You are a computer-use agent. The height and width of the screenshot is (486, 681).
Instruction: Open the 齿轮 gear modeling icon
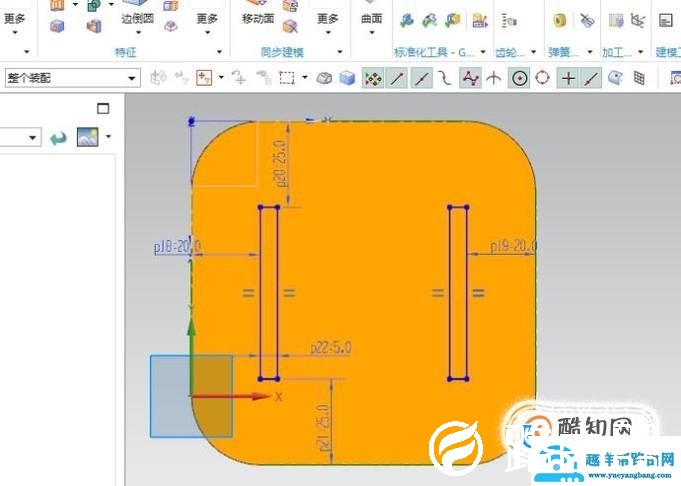(x=509, y=20)
